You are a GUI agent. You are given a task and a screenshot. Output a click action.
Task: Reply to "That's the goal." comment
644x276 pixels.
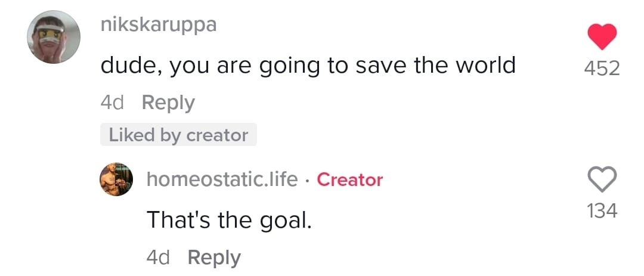214,257
